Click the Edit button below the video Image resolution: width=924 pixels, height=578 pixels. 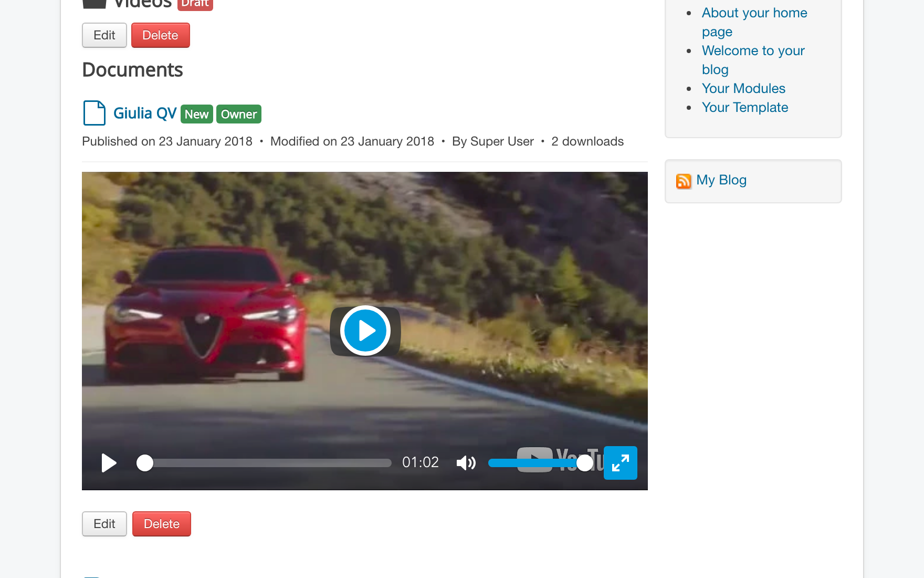(x=104, y=524)
